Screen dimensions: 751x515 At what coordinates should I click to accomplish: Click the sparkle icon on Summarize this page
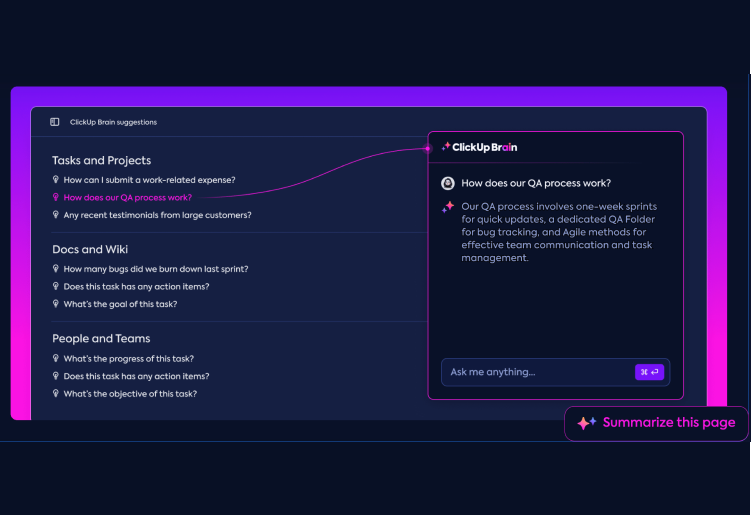point(587,423)
